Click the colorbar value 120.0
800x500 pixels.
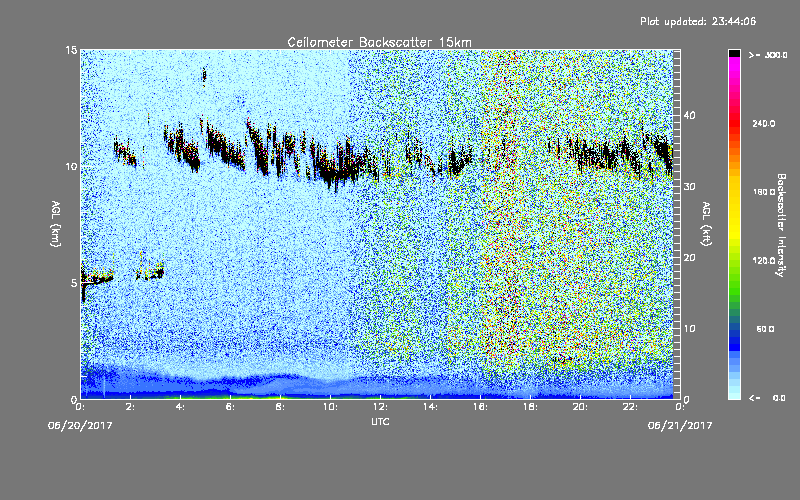(x=764, y=261)
